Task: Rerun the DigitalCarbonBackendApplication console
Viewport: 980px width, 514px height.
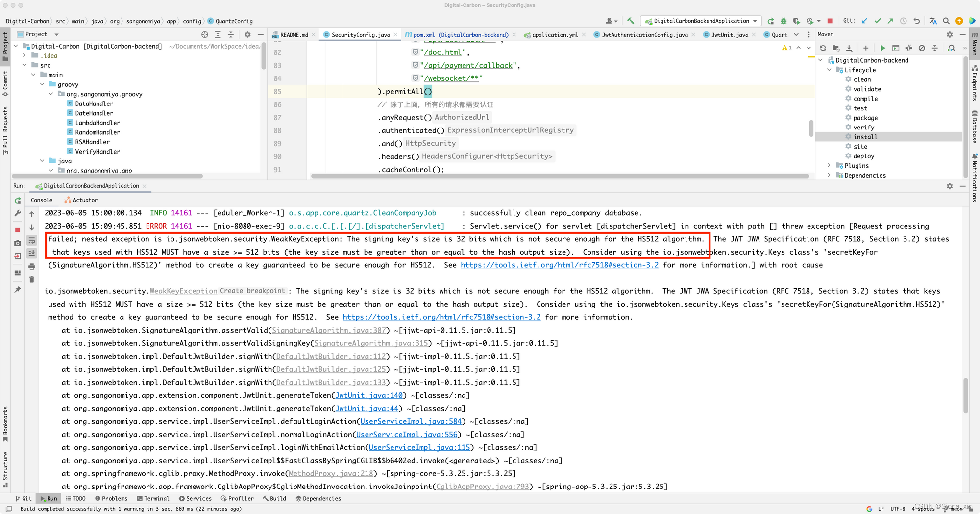Action: 17,200
